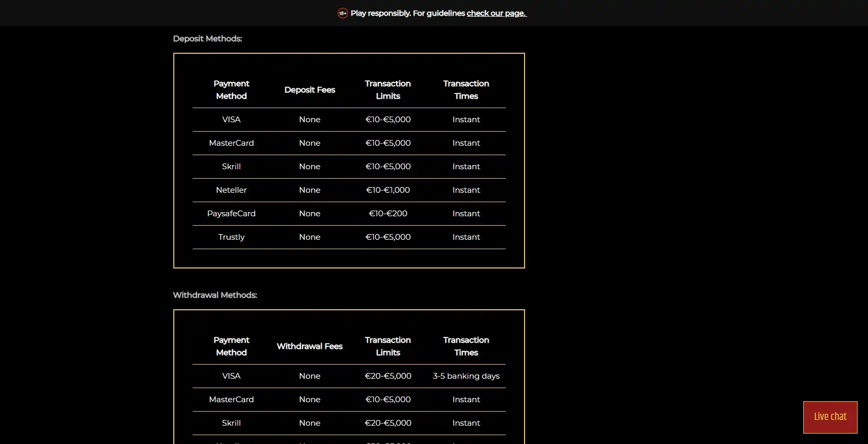Click the "Deposit Fees" column header
Image resolution: width=868 pixels, height=444 pixels.
point(310,90)
